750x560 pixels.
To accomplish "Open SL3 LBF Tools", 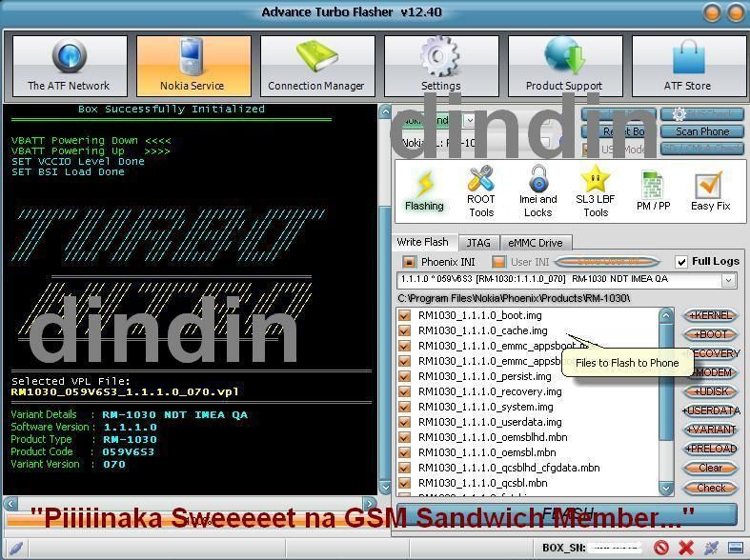I will click(595, 190).
